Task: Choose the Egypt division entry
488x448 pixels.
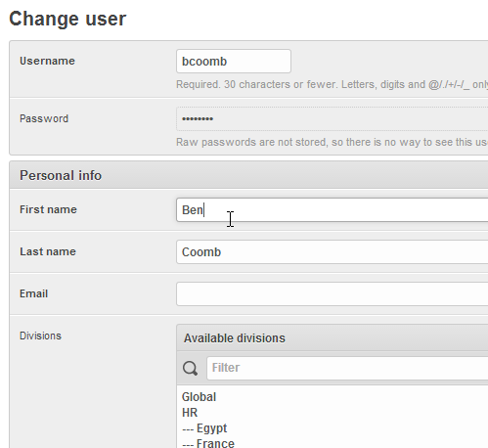Action: [x=204, y=428]
